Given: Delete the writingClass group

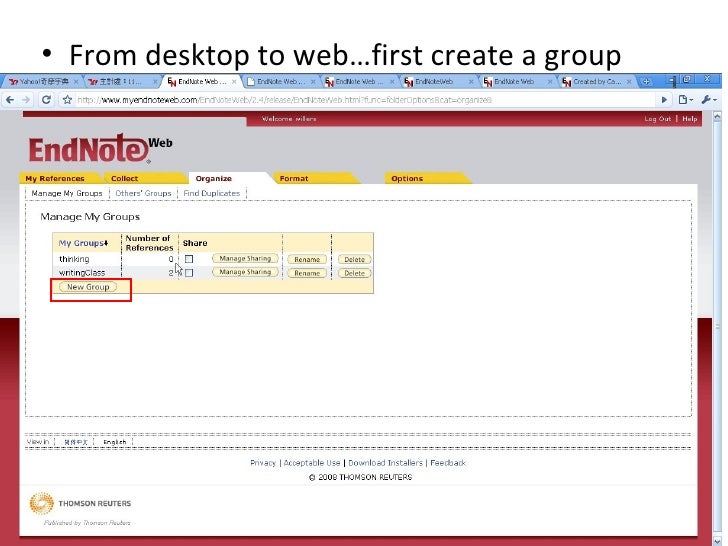Looking at the screenshot, I should (x=354, y=273).
